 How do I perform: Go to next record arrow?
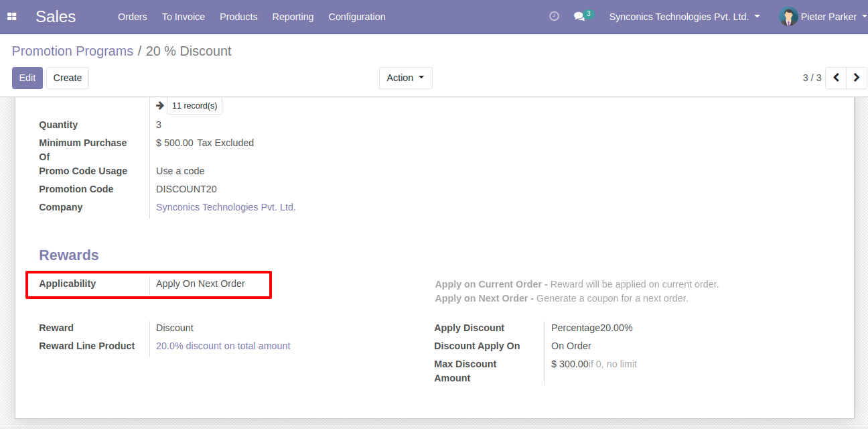coord(856,78)
